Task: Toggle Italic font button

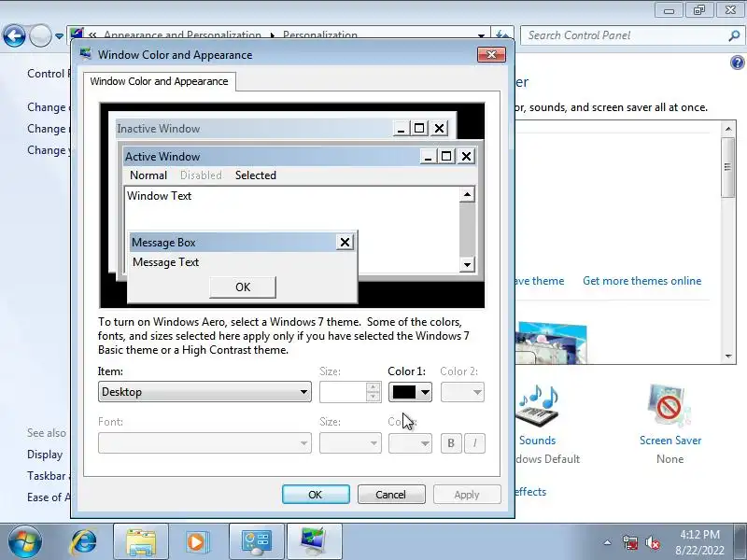Action: pyautogui.click(x=474, y=443)
